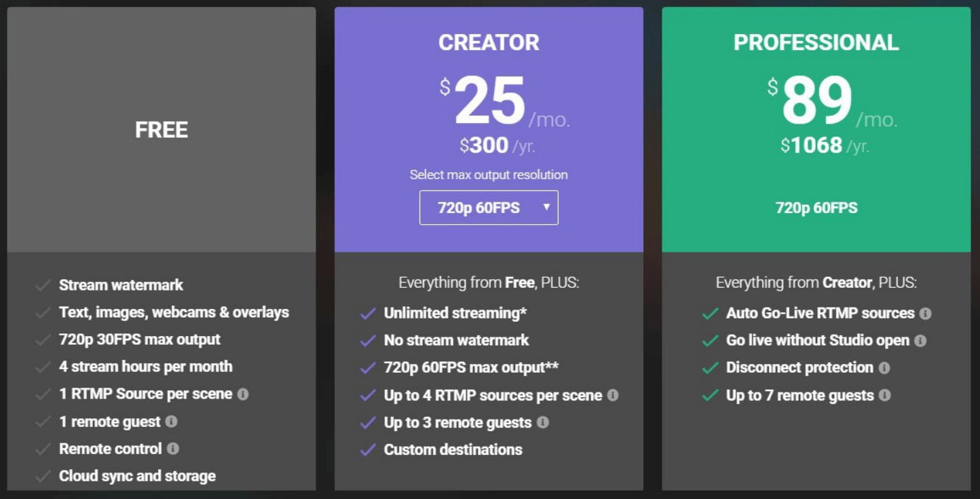
Task: Click info icon beside Remote control
Action: tap(173, 449)
